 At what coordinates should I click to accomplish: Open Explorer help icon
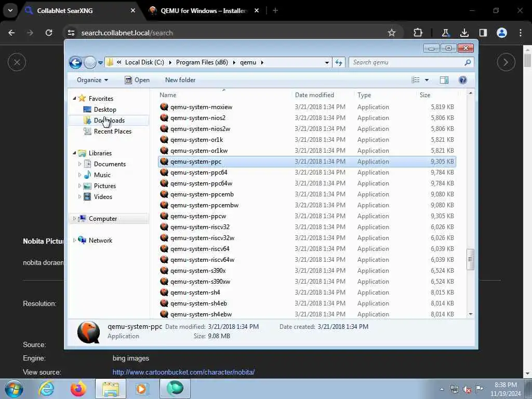point(463,80)
